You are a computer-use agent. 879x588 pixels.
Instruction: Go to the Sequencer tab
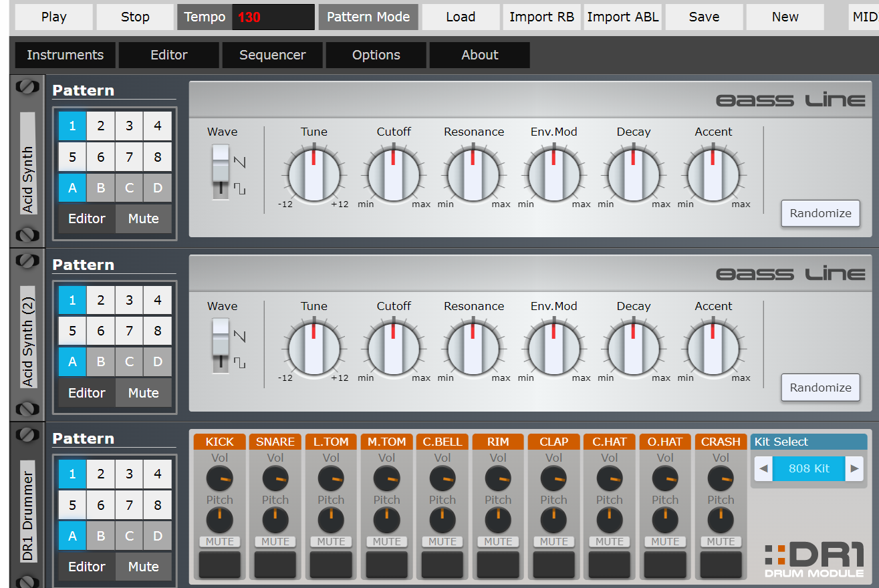[273, 55]
